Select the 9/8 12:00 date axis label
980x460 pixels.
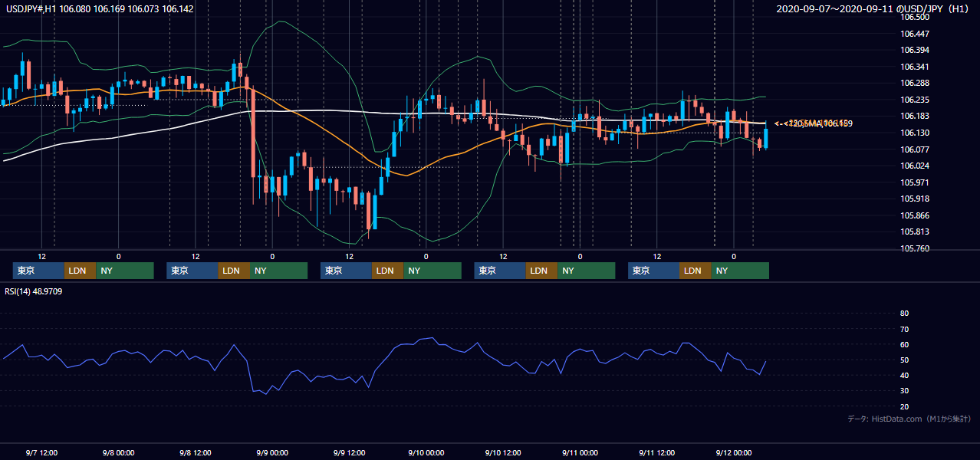pyautogui.click(x=195, y=452)
